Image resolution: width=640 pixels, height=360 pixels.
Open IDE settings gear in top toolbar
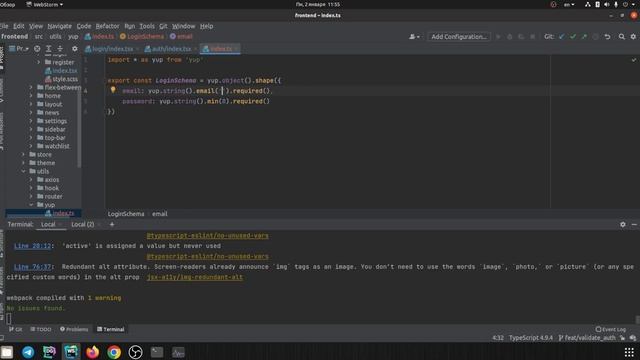tap(633, 37)
